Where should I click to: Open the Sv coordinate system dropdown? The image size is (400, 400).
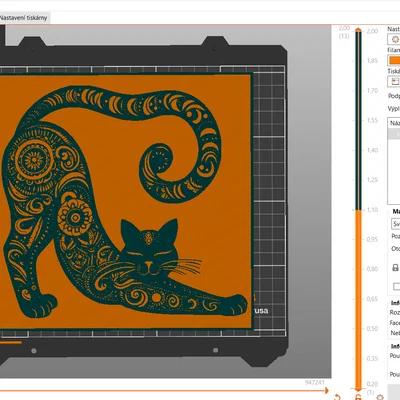[x=396, y=224]
